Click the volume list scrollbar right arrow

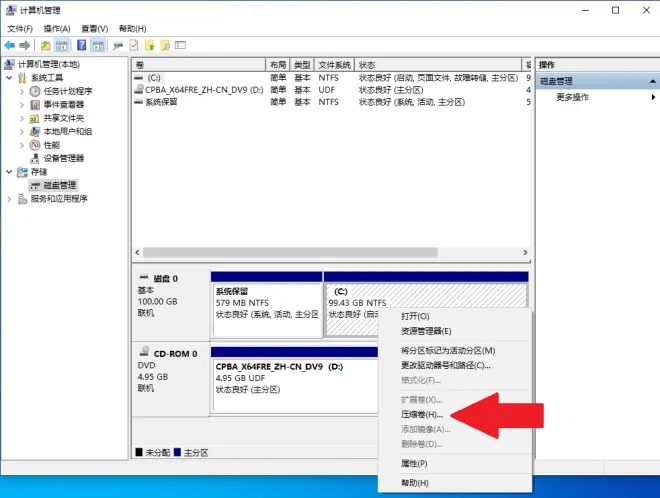click(525, 252)
